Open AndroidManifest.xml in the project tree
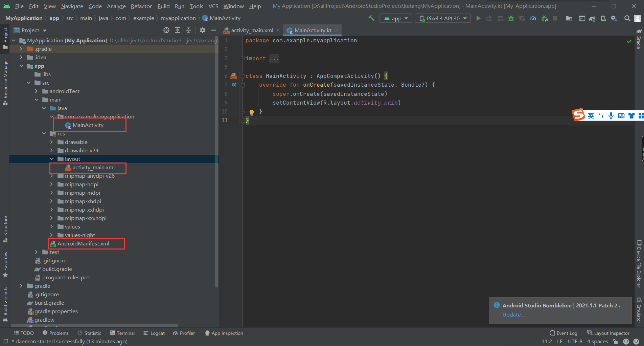Screen dimensions: 644x346 [x=83, y=243]
